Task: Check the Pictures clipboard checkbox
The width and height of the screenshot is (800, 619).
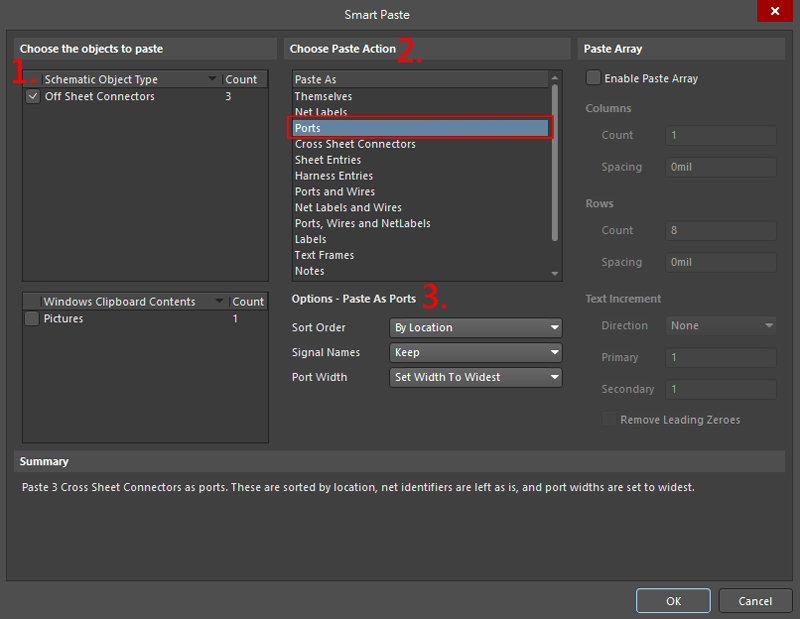Action: (33, 319)
